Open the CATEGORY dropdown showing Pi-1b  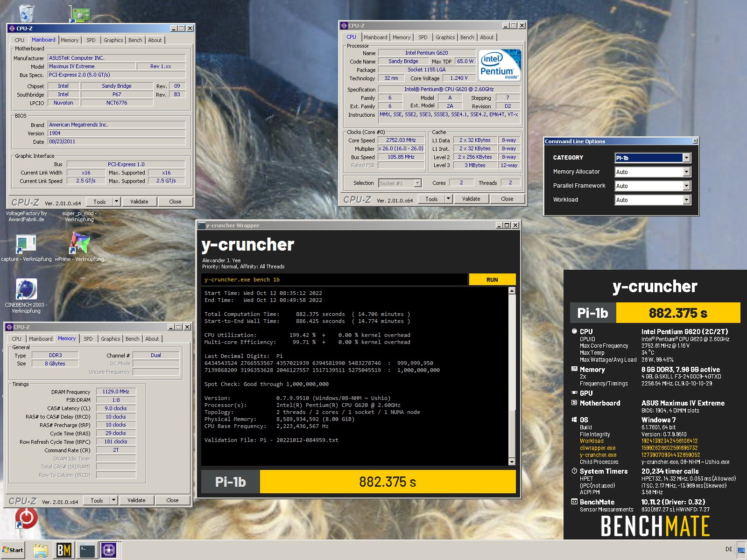(652, 158)
